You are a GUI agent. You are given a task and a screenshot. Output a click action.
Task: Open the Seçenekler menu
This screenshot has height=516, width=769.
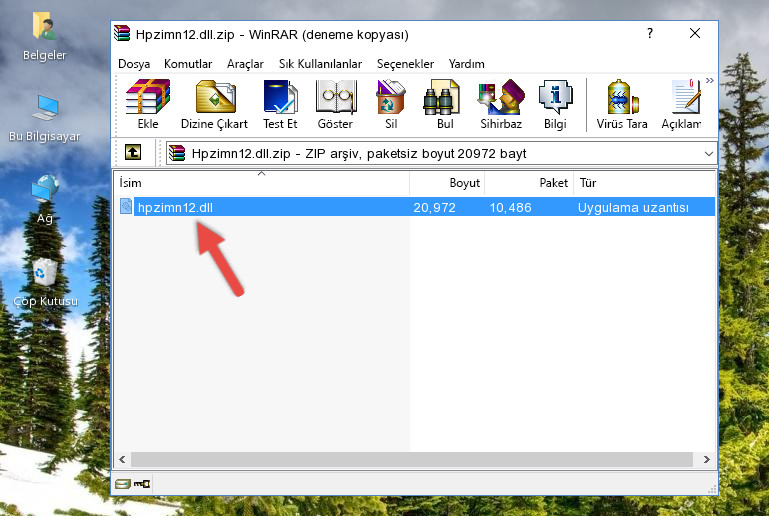(x=405, y=64)
